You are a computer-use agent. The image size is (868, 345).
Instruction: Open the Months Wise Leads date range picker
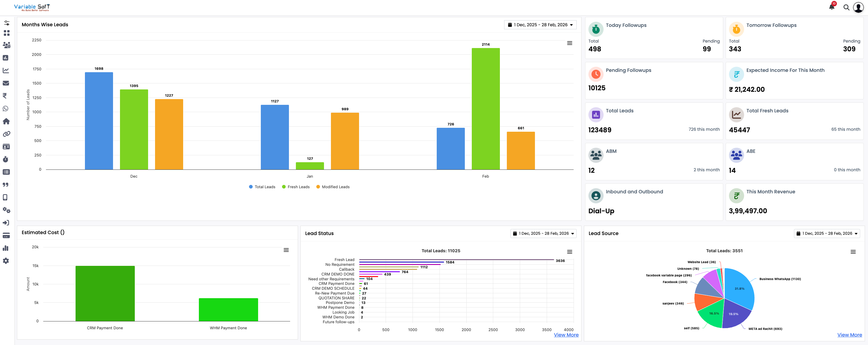point(540,24)
